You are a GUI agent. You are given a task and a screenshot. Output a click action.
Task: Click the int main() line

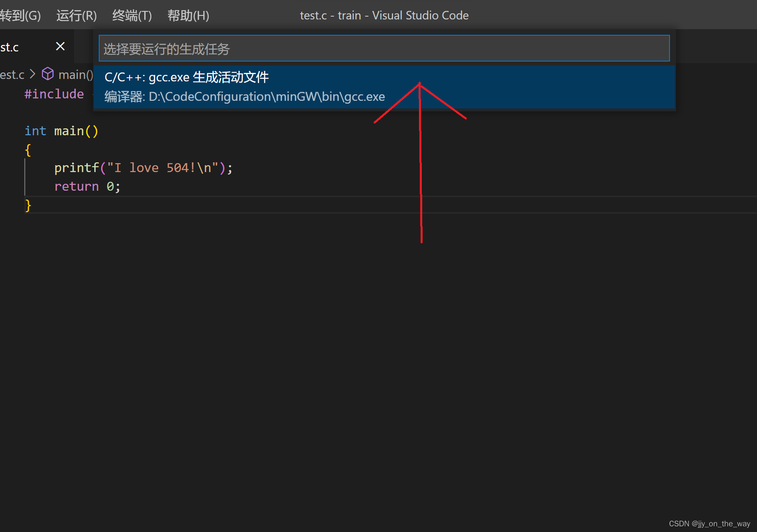click(61, 131)
